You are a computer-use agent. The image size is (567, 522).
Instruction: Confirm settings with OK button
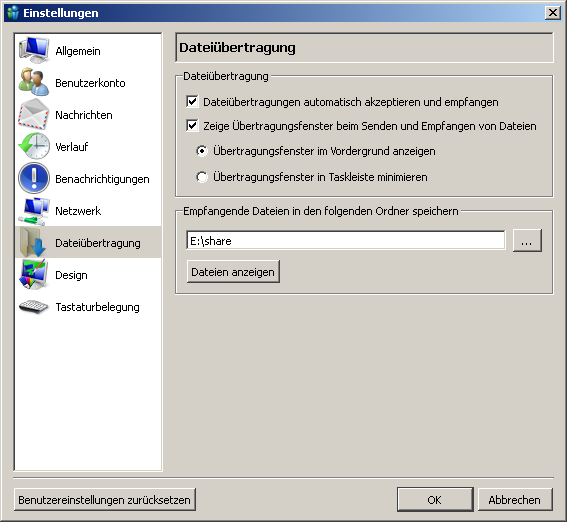coord(435,500)
